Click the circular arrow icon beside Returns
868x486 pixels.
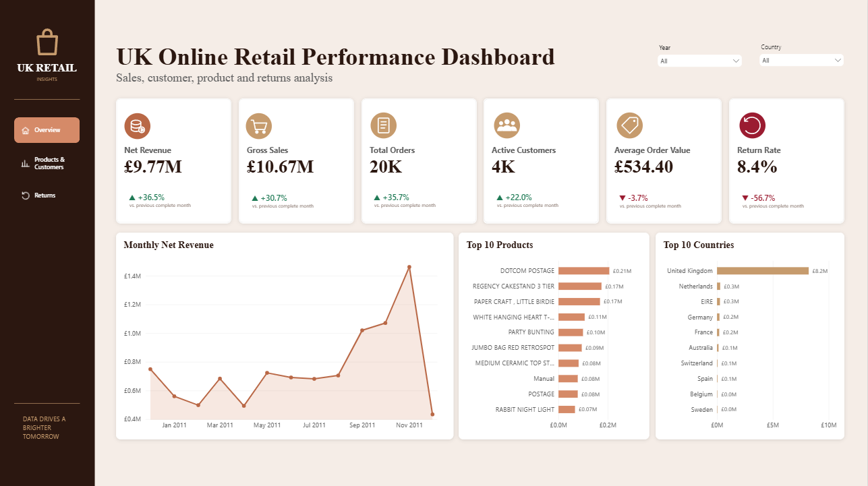pos(25,195)
